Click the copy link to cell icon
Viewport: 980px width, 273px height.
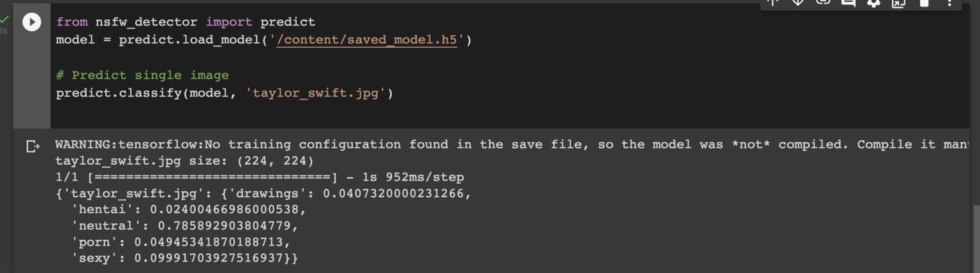click(823, 3)
